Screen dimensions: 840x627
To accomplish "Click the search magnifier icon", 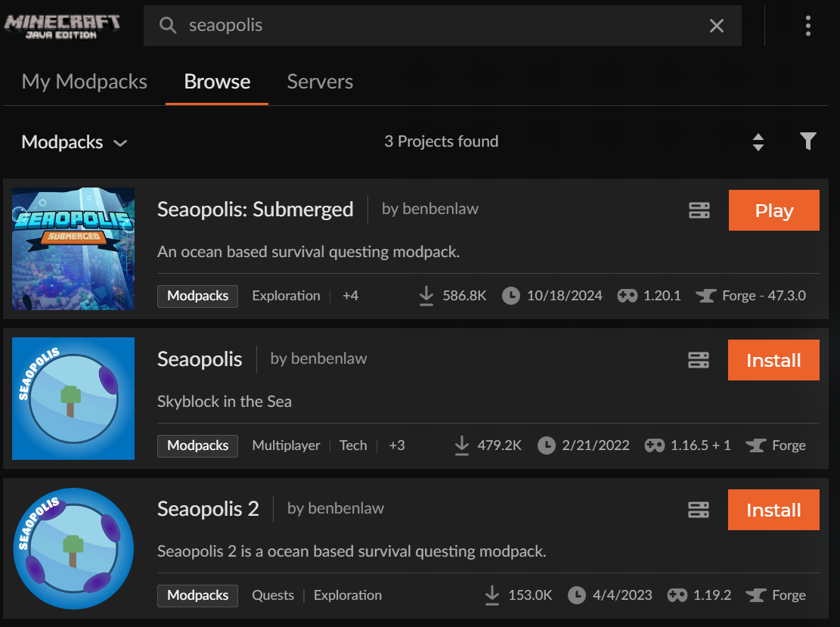I will [x=167, y=25].
